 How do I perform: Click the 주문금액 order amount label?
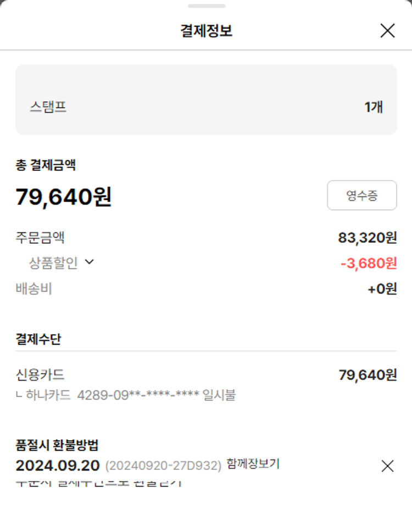pos(40,238)
